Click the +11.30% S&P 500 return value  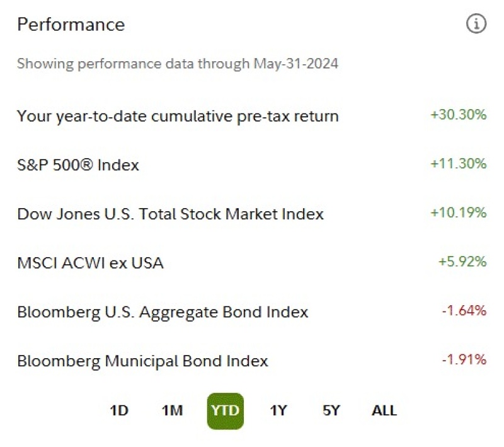pyautogui.click(x=459, y=164)
